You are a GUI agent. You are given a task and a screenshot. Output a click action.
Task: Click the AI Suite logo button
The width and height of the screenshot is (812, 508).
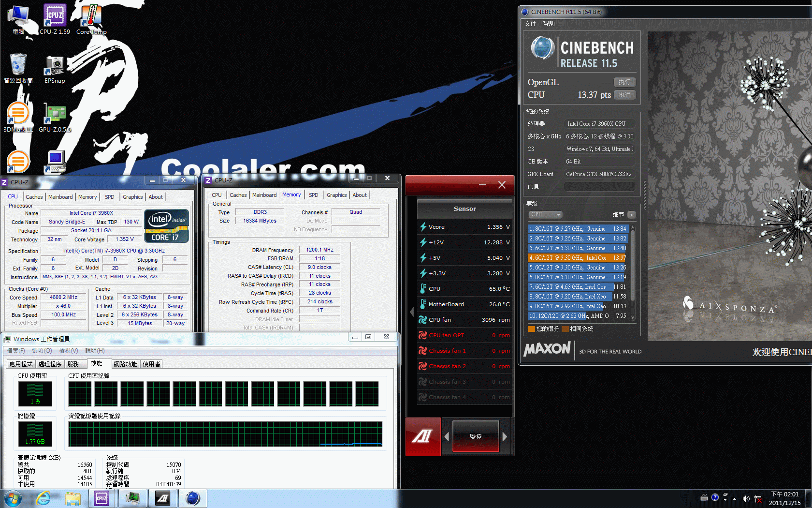tap(423, 436)
